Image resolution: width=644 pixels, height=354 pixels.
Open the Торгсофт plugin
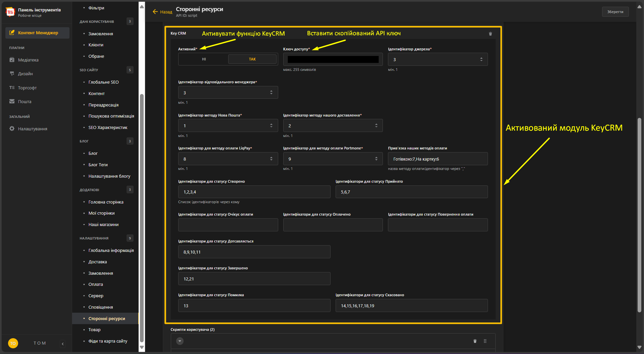27,88
